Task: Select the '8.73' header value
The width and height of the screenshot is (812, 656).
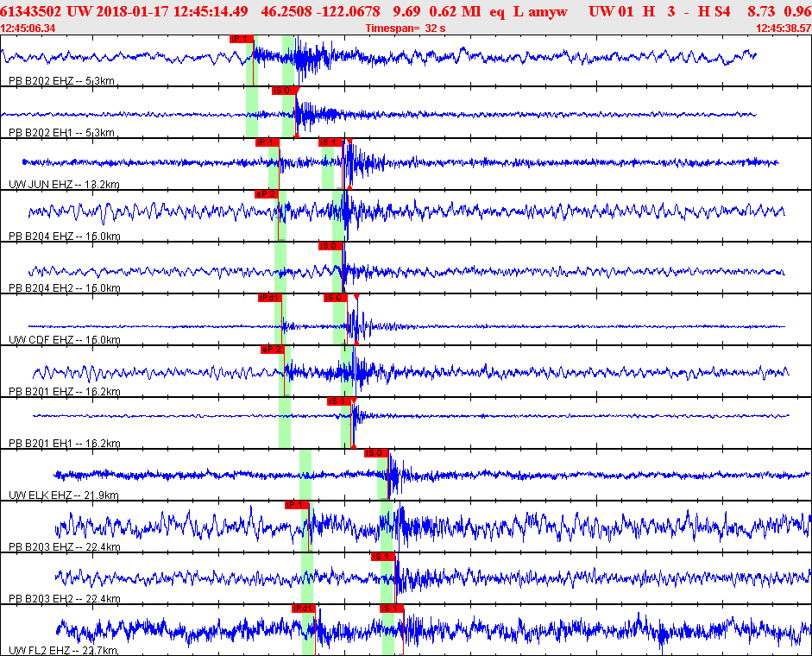Action: coord(761,11)
